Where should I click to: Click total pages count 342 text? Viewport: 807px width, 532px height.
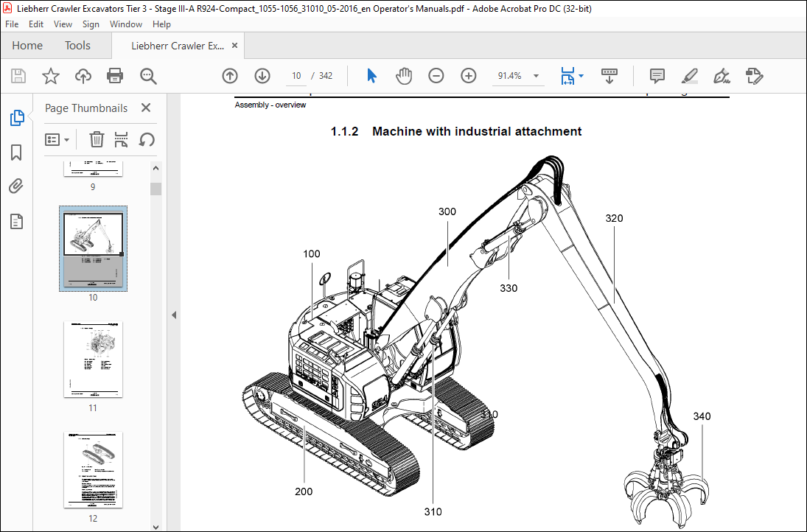point(326,76)
